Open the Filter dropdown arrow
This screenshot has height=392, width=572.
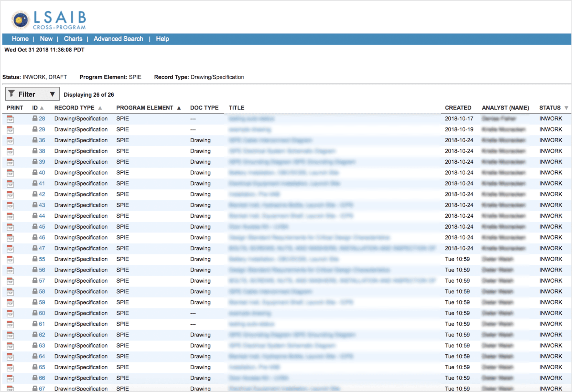point(52,94)
